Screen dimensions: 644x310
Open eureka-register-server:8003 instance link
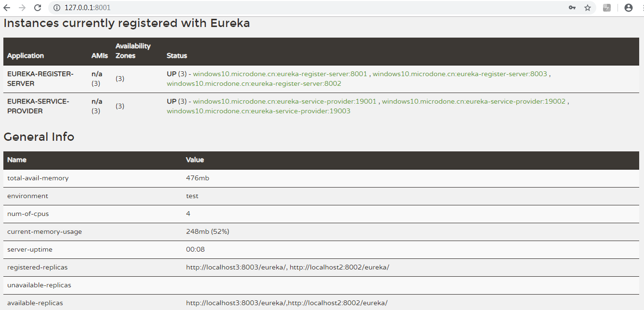(x=460, y=74)
